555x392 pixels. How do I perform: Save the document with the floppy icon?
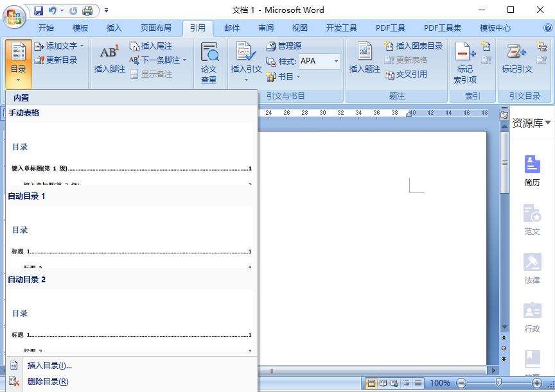click(x=39, y=11)
